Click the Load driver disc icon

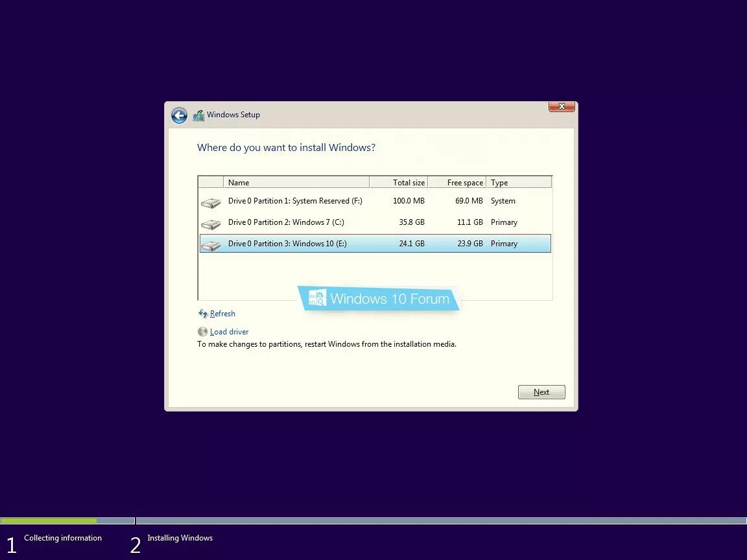[x=202, y=331]
